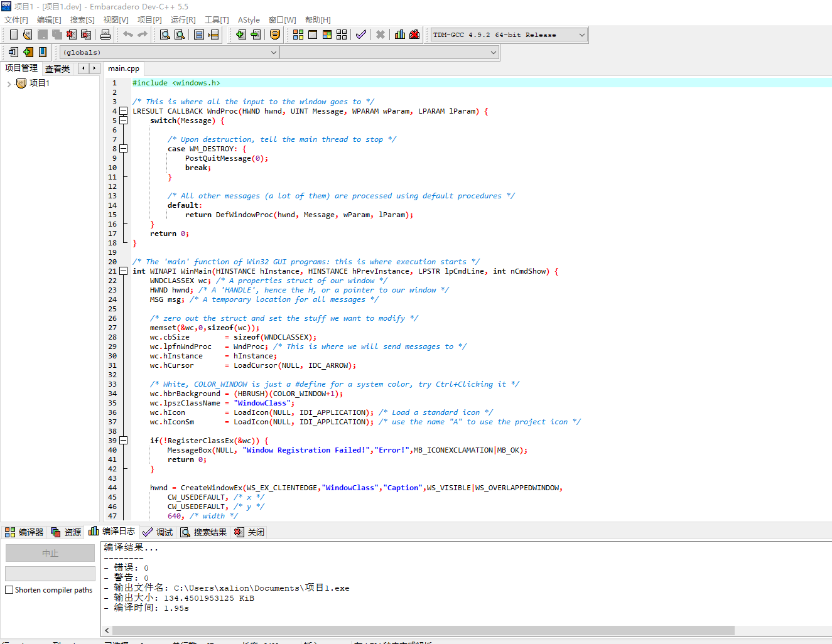
Task: Click the Redo arrow icon
Action: tap(143, 35)
